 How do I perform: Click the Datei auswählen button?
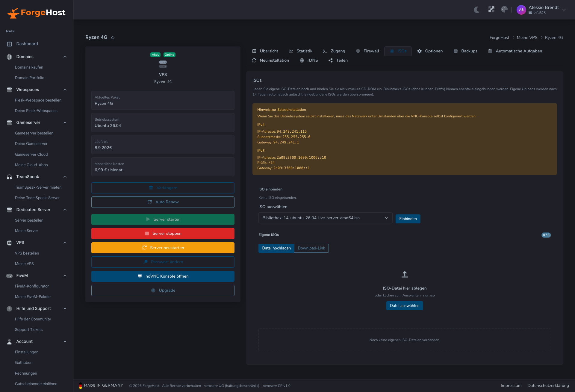[405, 306]
